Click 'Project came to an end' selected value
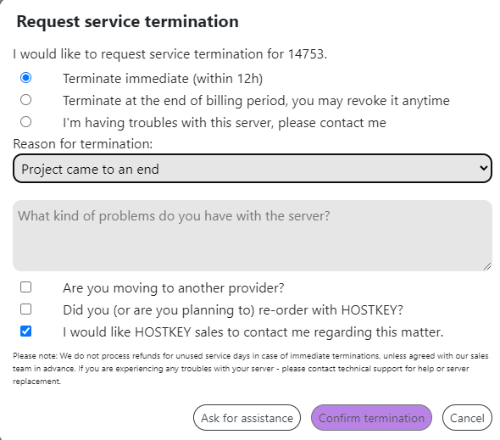500x440 pixels. (x=90, y=169)
